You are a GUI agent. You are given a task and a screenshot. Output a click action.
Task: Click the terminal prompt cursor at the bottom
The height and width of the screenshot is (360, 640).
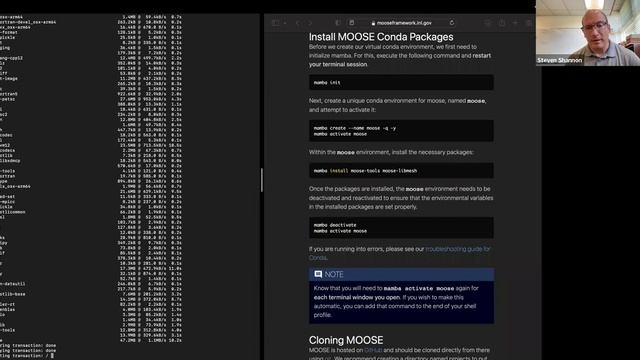[x=52, y=356]
